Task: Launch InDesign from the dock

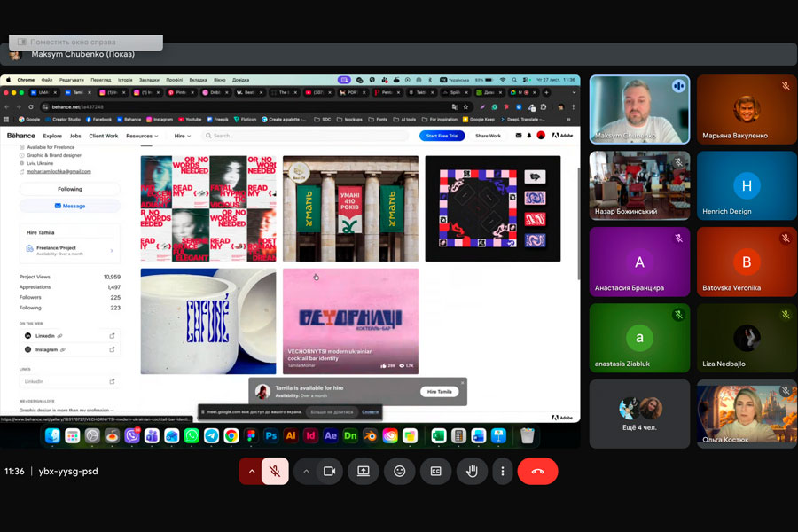Action: click(x=310, y=435)
